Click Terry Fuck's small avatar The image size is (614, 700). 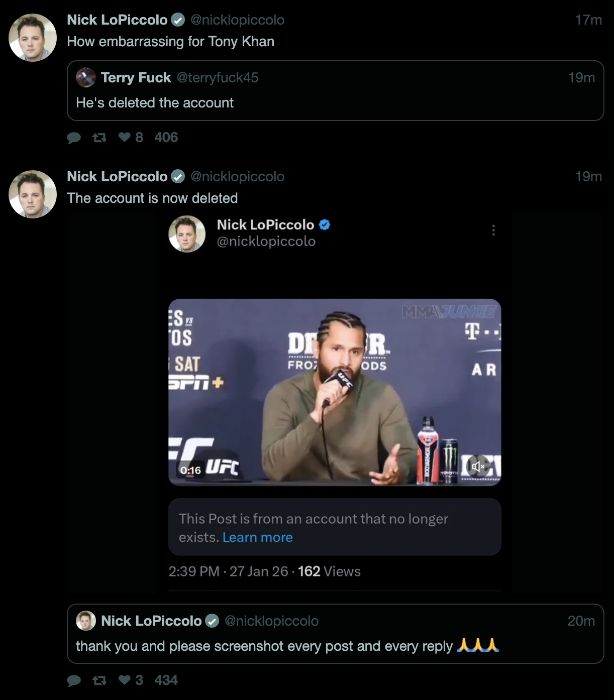(86, 77)
